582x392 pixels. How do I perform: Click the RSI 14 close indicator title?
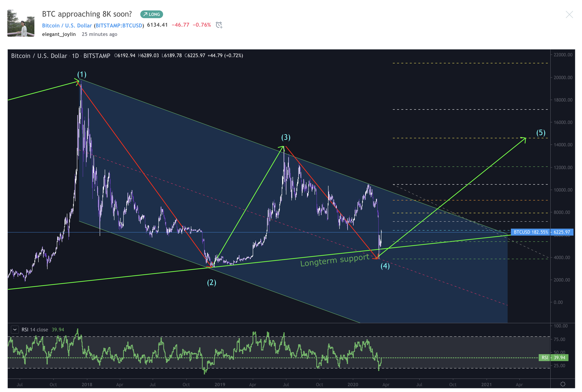[35, 329]
